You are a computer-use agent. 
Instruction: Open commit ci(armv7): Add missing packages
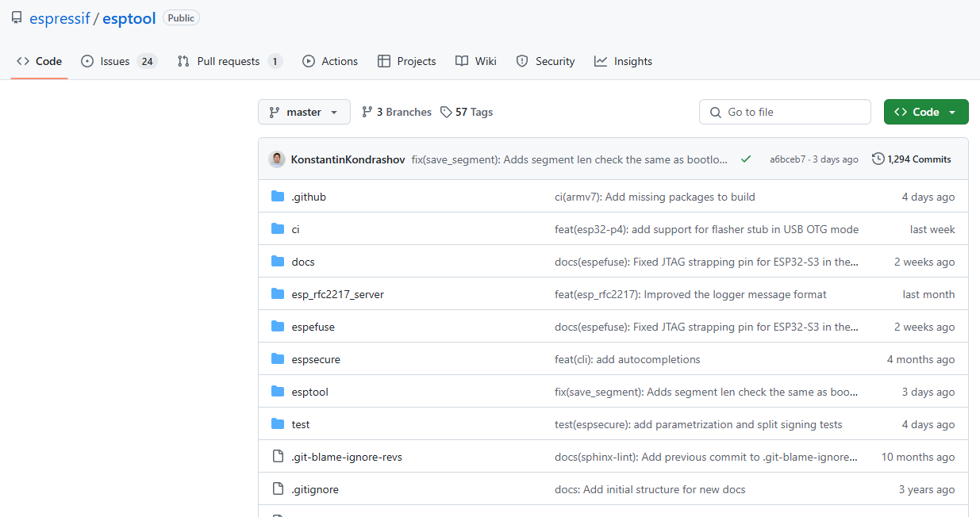[655, 197]
